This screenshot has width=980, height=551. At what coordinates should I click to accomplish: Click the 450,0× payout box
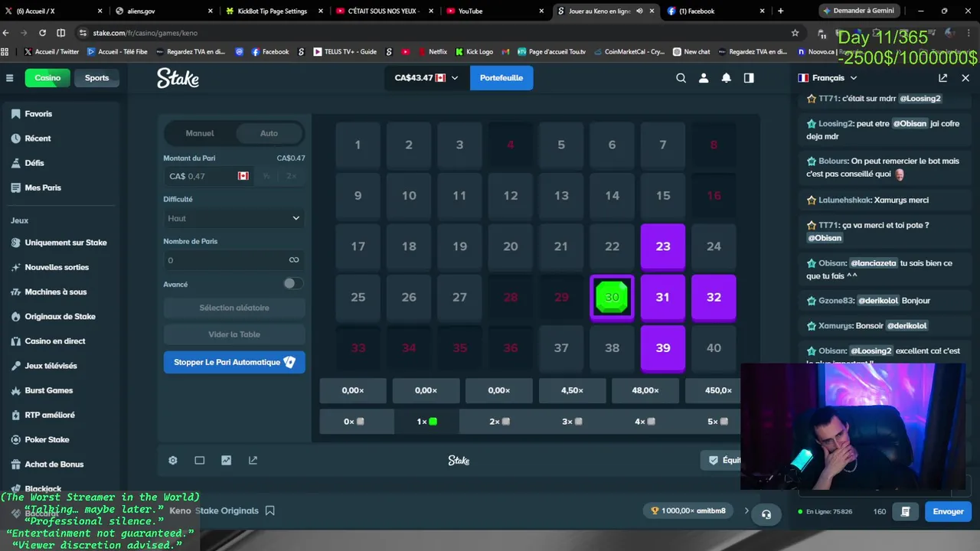tap(714, 390)
